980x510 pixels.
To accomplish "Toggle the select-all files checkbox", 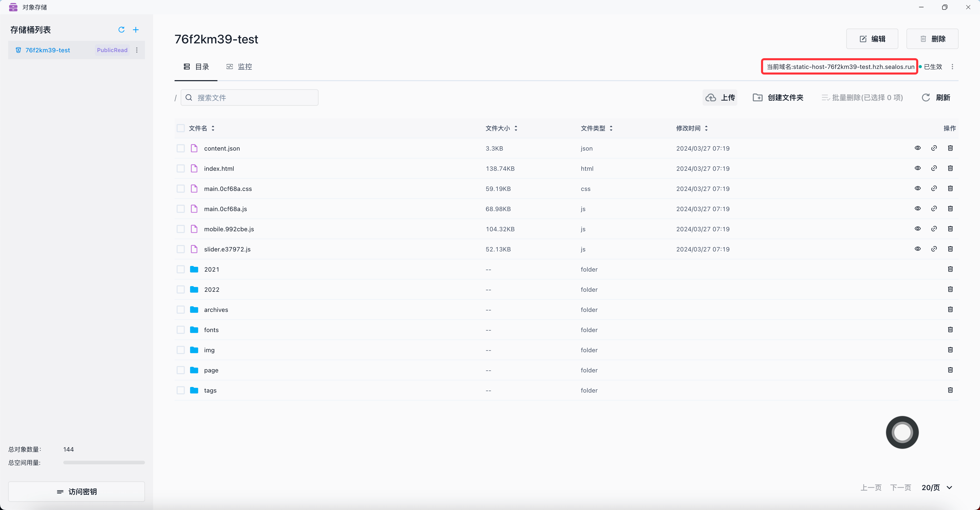I will coord(181,128).
